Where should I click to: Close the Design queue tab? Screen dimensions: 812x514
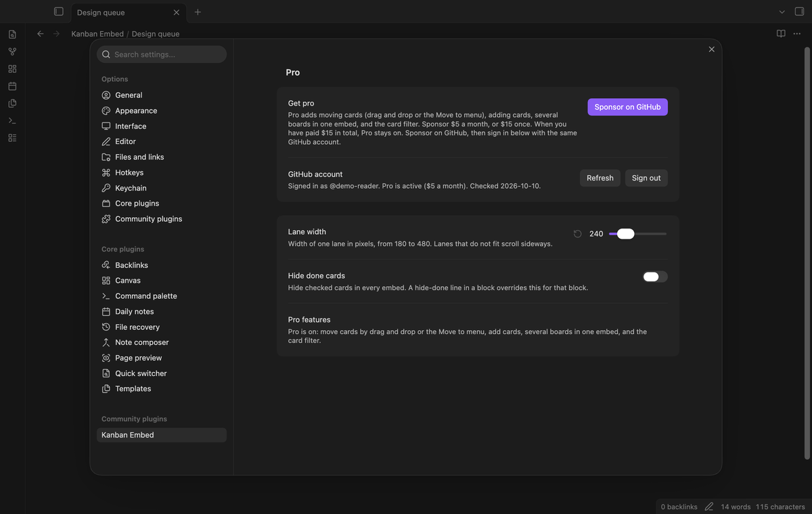pos(177,12)
